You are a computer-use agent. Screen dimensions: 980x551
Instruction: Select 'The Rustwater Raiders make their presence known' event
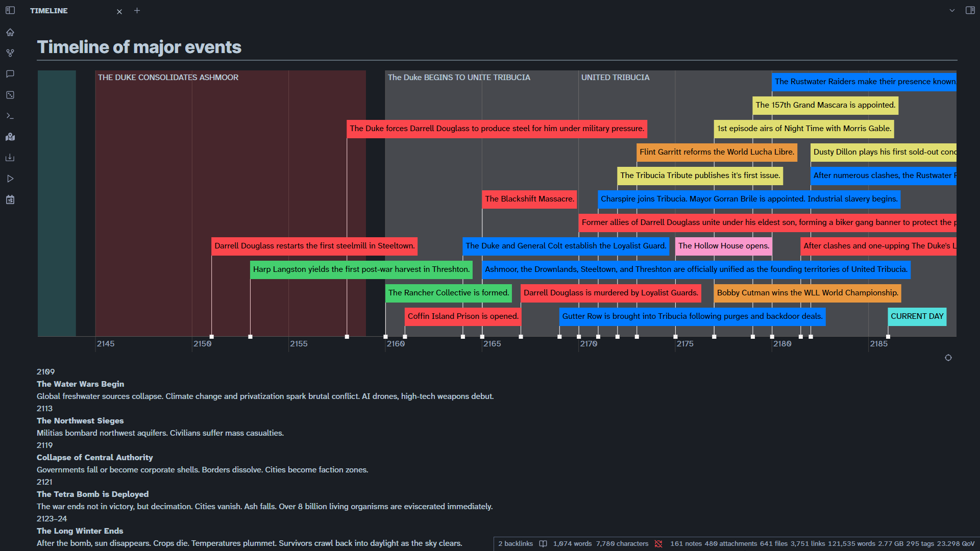click(x=864, y=82)
